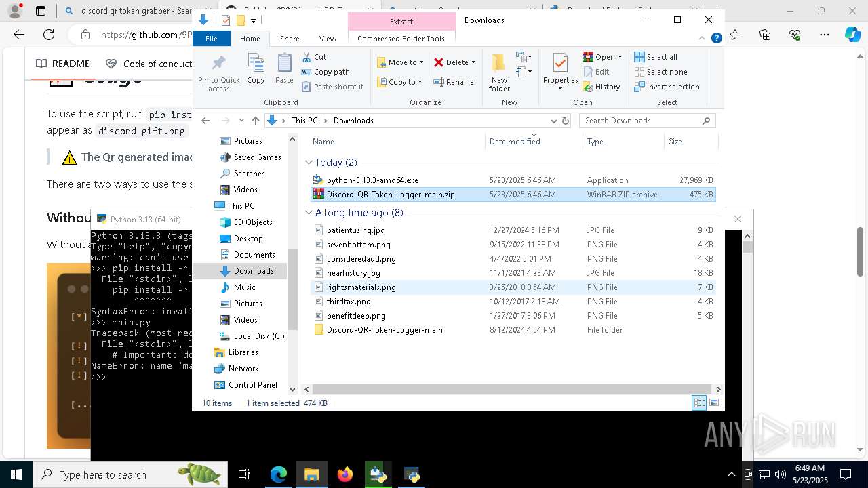Open Copy to dropdown
This screenshot has width=868, height=488.
click(x=400, y=82)
